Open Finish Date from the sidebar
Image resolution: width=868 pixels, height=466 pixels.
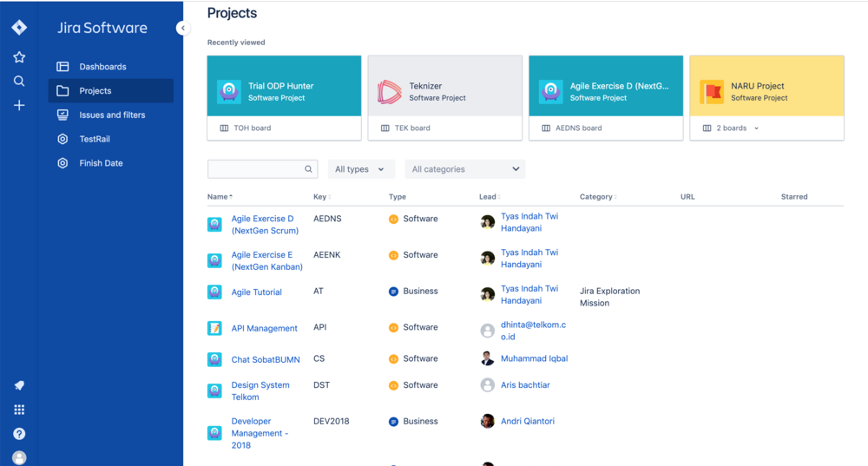click(x=111, y=163)
